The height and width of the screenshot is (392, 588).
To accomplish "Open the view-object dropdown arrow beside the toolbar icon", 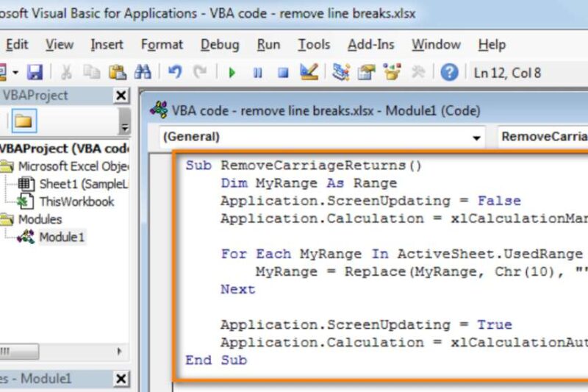I will point(15,72).
